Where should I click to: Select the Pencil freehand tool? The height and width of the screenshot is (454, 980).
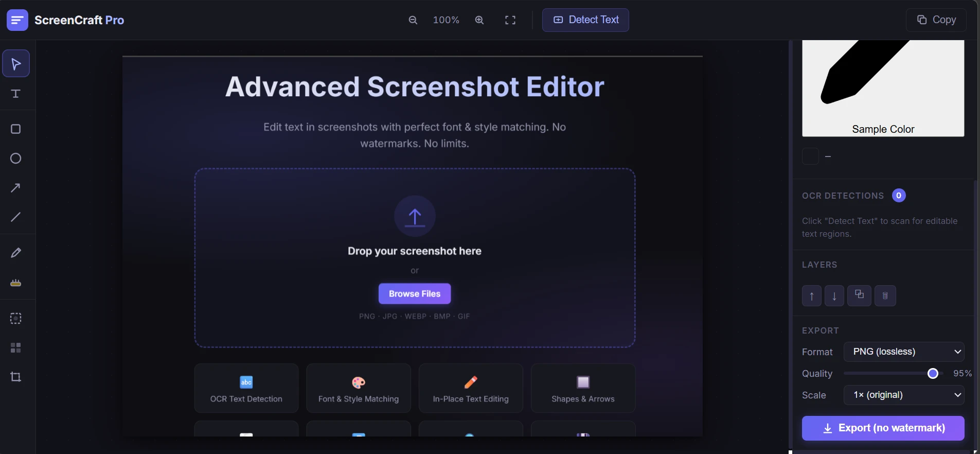tap(16, 252)
